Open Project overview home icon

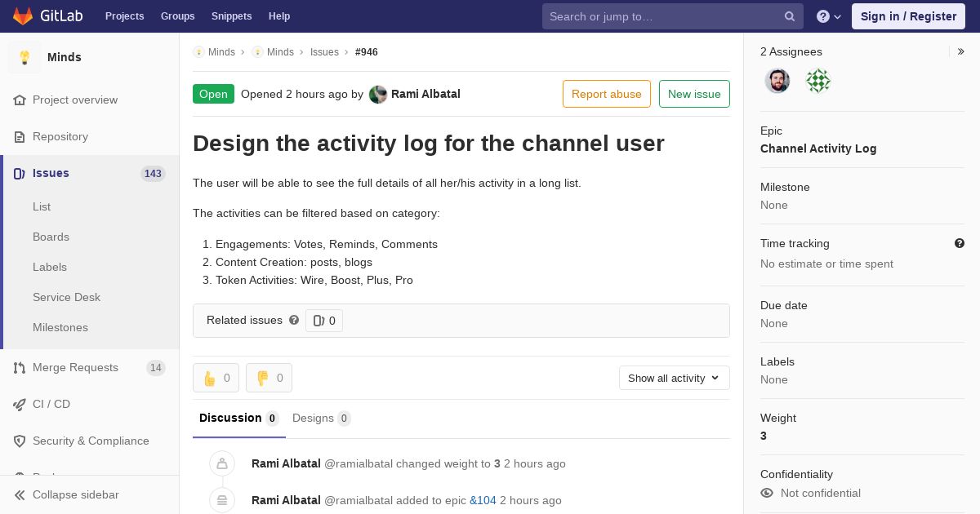point(20,100)
